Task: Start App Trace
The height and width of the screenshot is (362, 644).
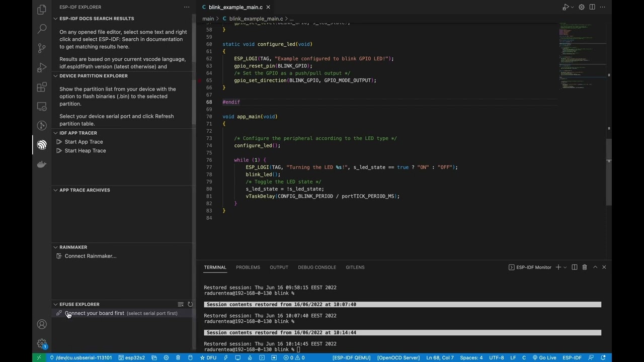Action: coord(84,142)
